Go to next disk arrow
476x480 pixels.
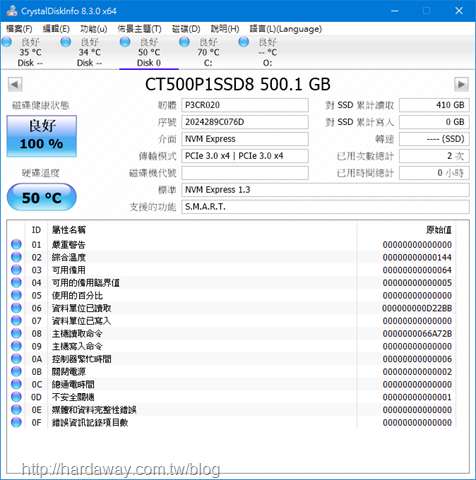pos(461,84)
